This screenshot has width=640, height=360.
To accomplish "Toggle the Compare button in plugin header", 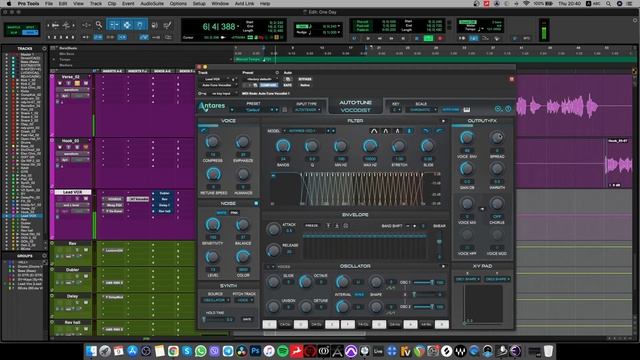I will (x=268, y=85).
